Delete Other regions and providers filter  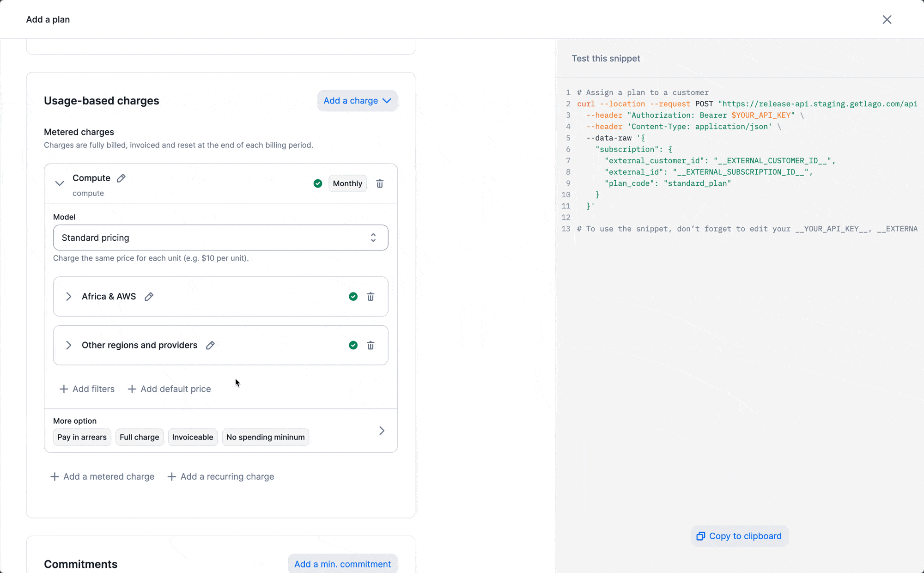[x=371, y=345]
